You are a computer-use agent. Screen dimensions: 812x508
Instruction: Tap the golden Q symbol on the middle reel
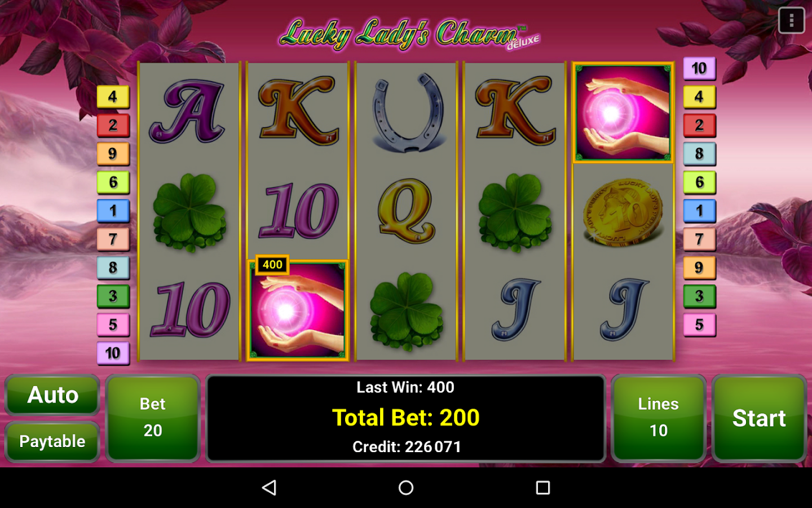point(407,211)
